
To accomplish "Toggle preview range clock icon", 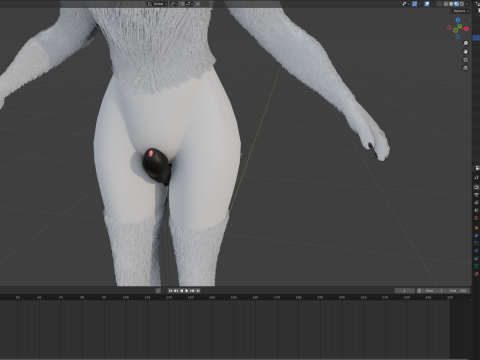I will click(419, 291).
